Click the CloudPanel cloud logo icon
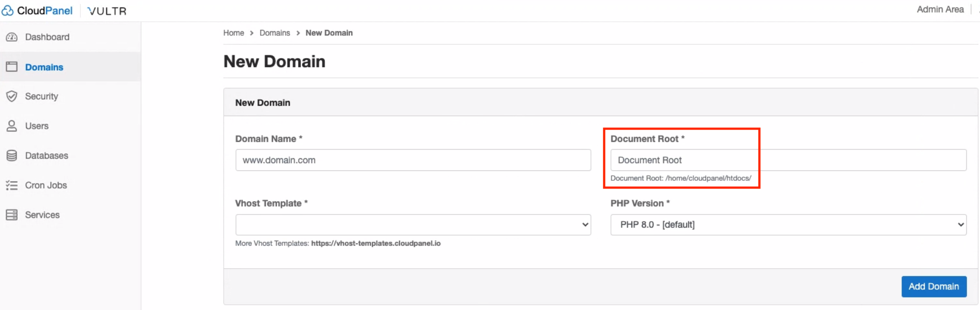Viewport: 980px width, 310px height. [x=8, y=10]
